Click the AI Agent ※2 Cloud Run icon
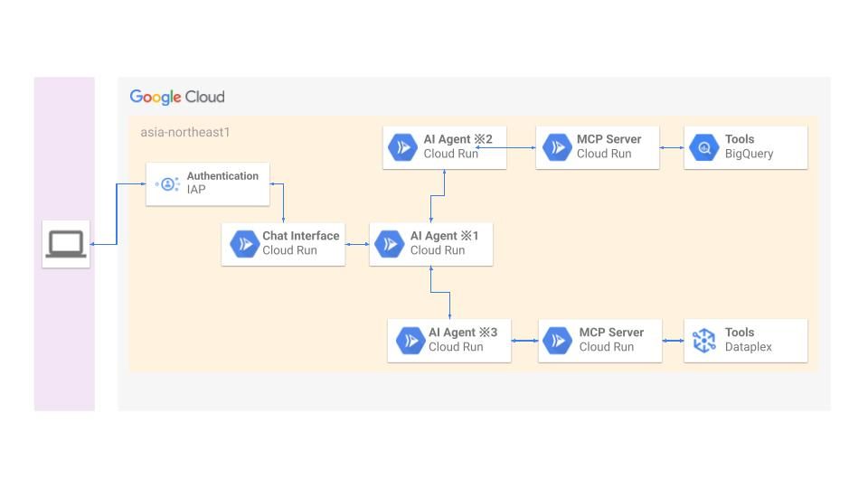 click(402, 147)
